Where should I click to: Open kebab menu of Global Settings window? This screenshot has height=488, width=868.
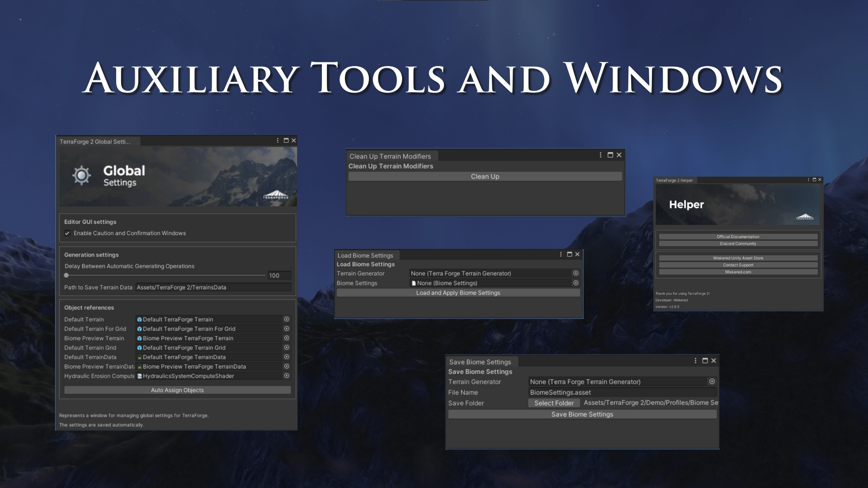coord(278,141)
